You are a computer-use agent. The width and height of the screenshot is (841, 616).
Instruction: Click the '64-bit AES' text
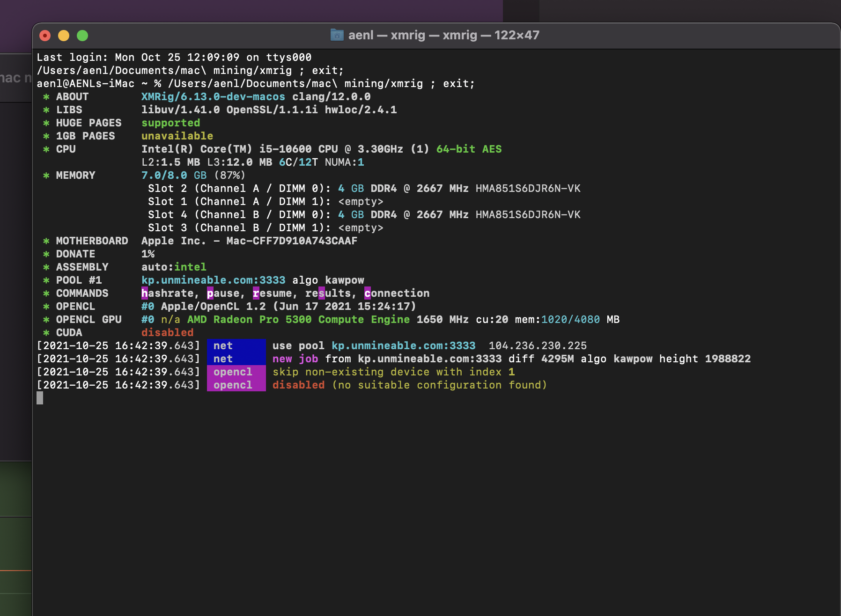pos(469,149)
